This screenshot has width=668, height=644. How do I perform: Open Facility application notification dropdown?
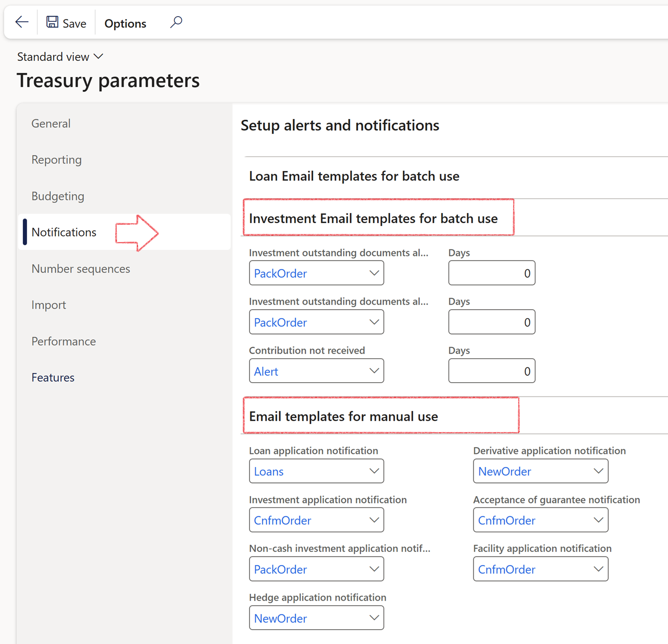click(x=598, y=569)
